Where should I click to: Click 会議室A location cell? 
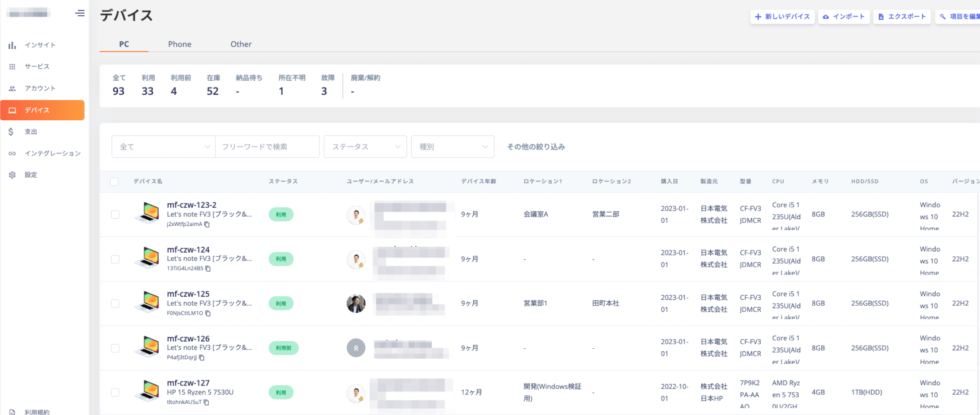(x=536, y=214)
